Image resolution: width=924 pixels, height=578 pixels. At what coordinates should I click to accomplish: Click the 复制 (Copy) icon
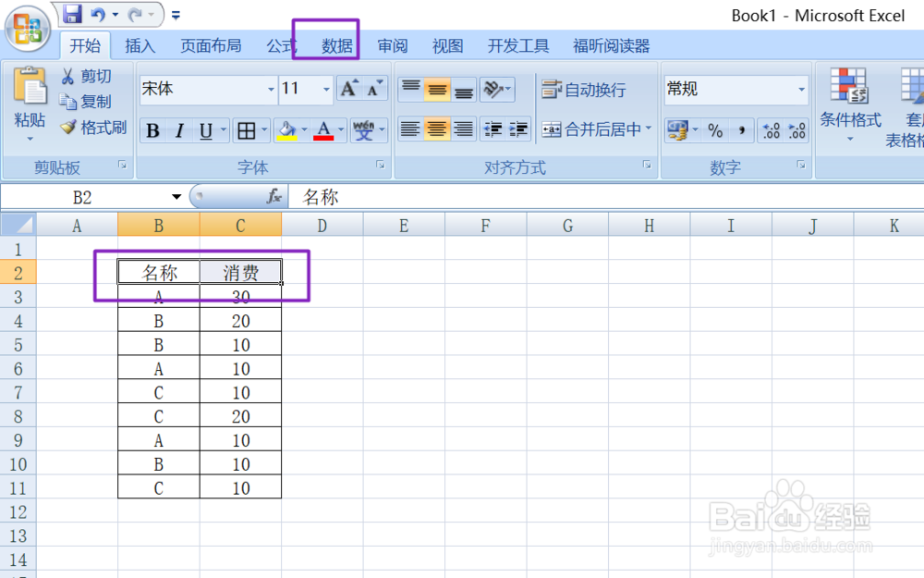coord(70,102)
